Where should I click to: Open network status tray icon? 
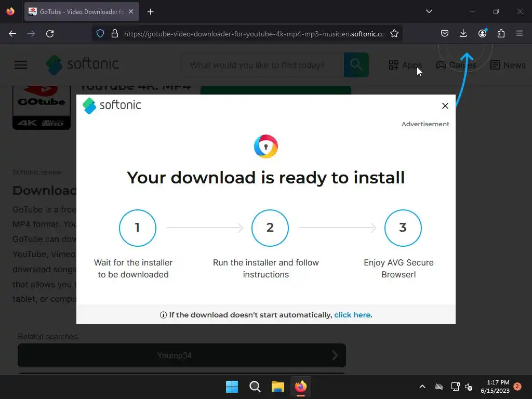[455, 387]
